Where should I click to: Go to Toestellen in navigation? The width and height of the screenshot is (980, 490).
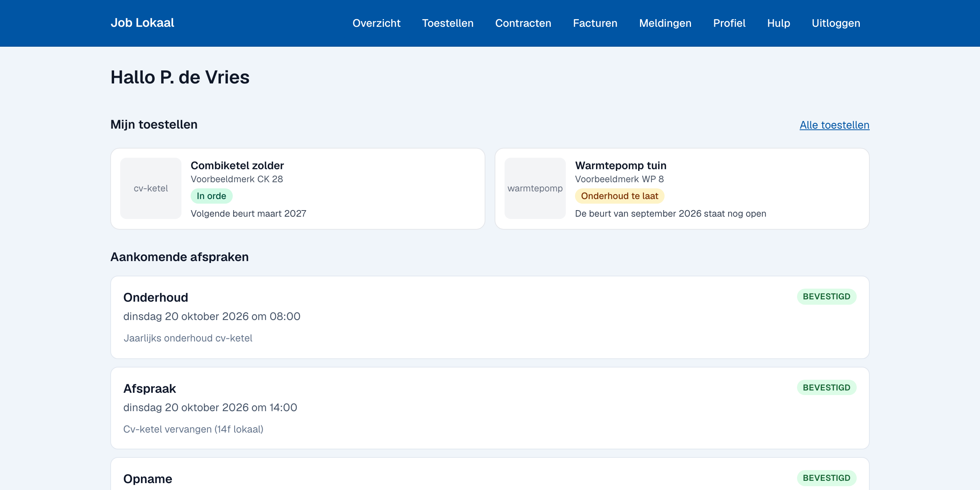[448, 23]
